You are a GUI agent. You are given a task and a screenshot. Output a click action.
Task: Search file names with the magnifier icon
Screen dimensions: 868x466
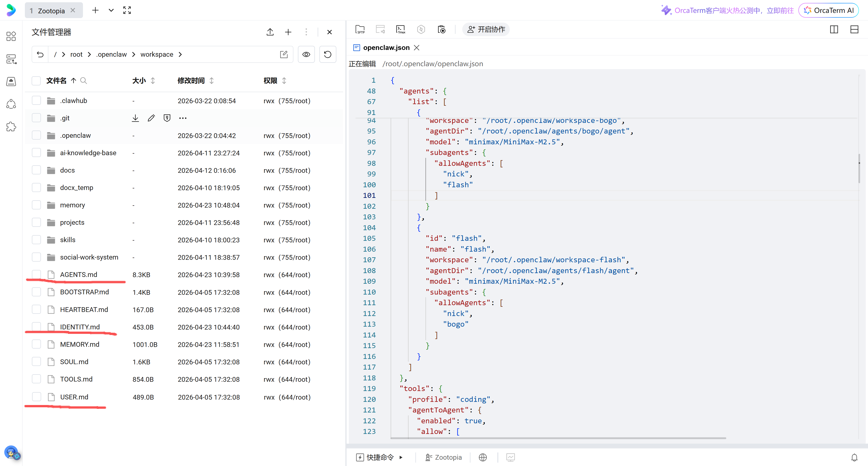84,80
